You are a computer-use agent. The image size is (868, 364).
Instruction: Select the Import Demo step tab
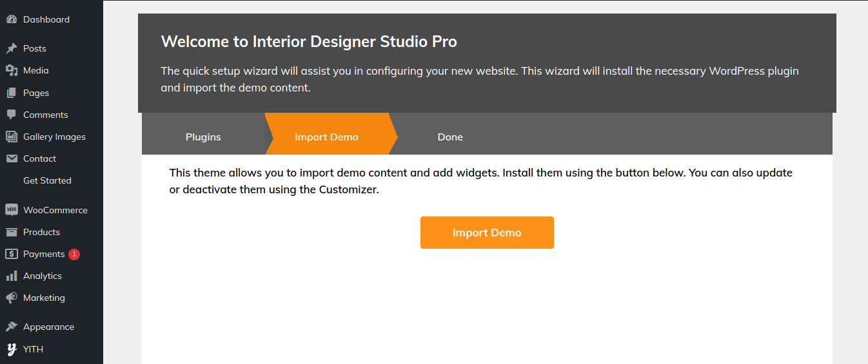pos(327,137)
